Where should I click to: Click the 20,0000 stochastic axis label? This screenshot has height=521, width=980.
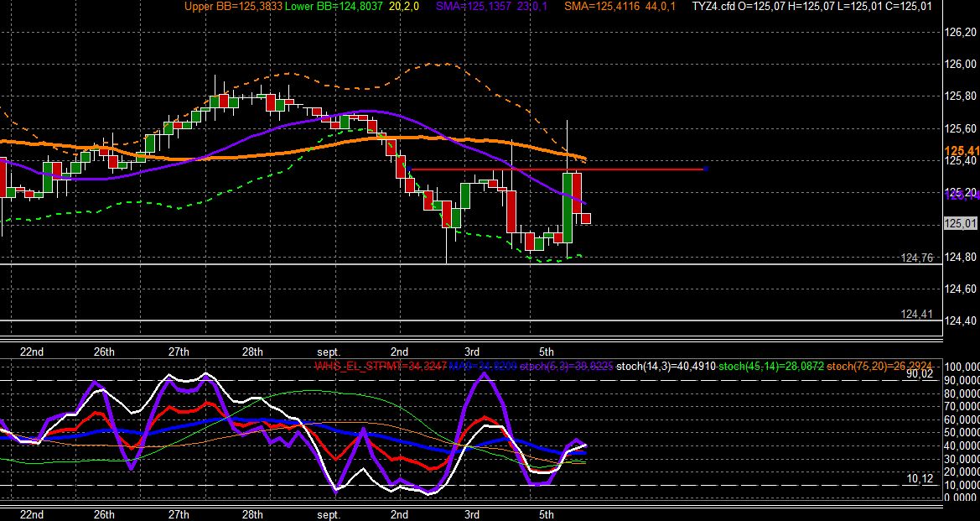tap(962, 472)
